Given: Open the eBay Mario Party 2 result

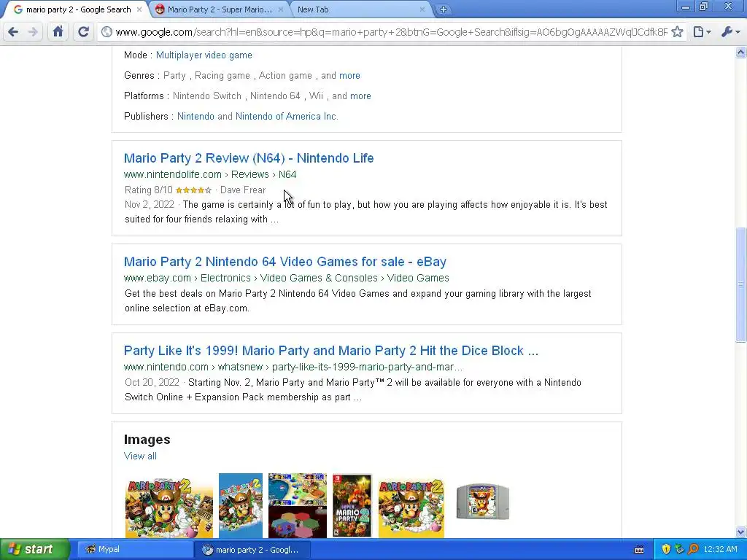Looking at the screenshot, I should (285, 262).
